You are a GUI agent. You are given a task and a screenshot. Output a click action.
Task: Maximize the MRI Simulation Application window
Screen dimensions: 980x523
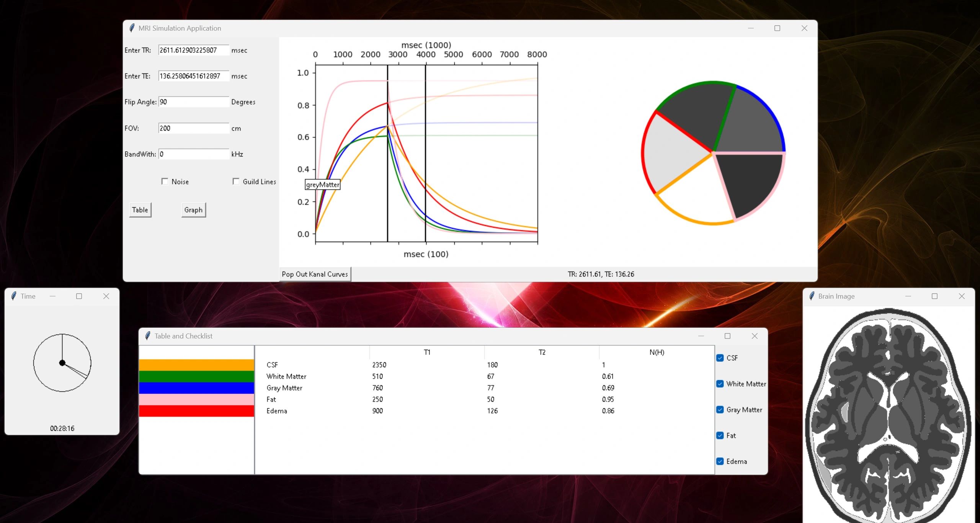[x=777, y=28]
